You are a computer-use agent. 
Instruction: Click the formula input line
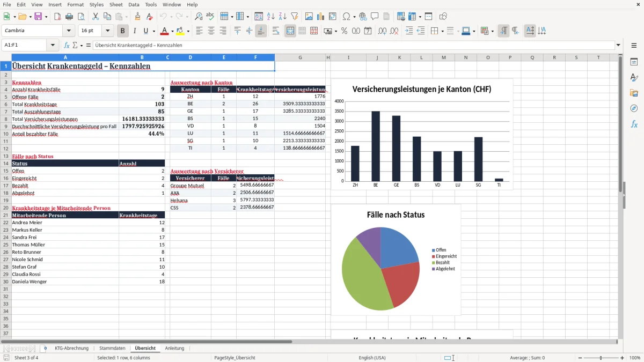pyautogui.click(x=353, y=45)
